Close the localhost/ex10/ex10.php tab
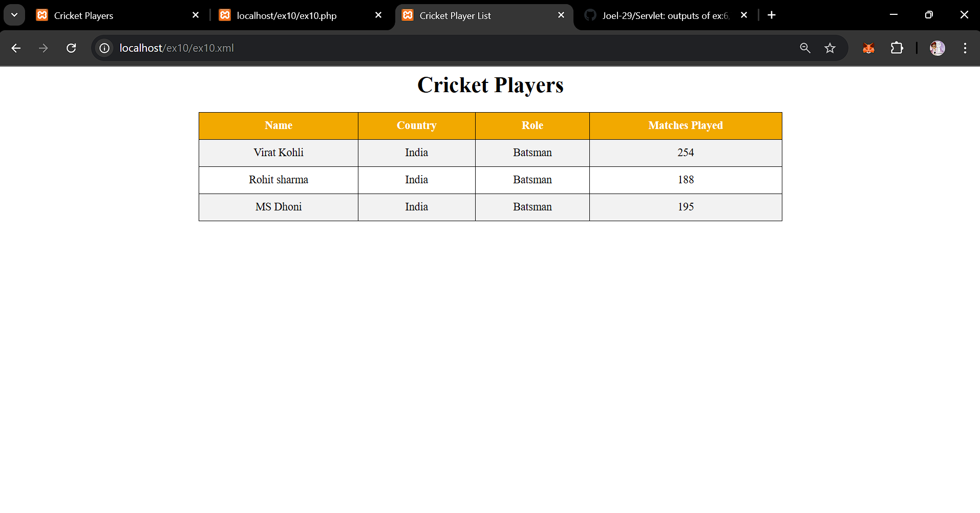 378,15
